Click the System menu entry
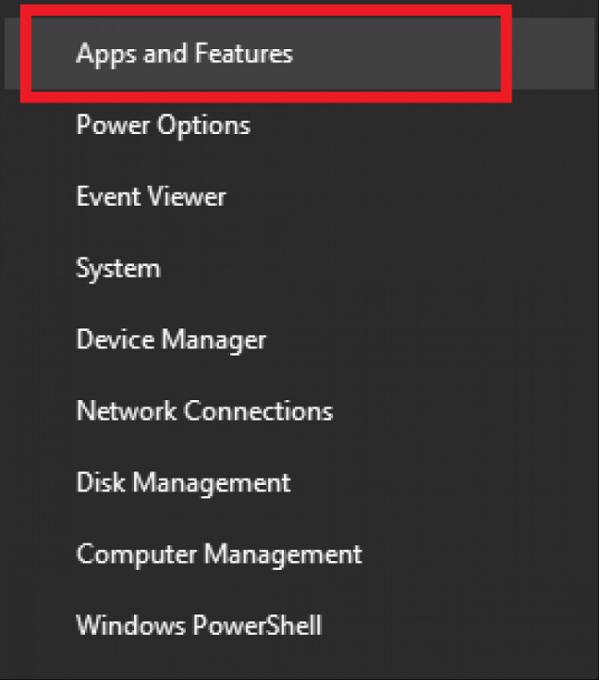This screenshot has height=681, width=600. click(x=118, y=268)
